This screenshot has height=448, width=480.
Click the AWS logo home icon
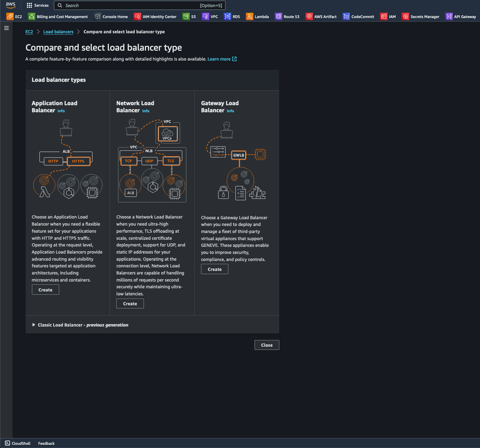click(11, 5)
